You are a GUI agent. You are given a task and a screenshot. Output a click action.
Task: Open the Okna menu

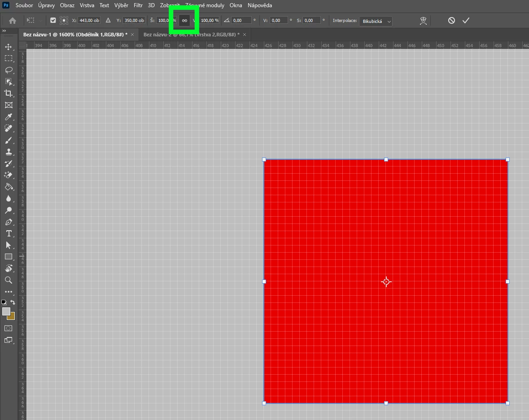click(236, 5)
